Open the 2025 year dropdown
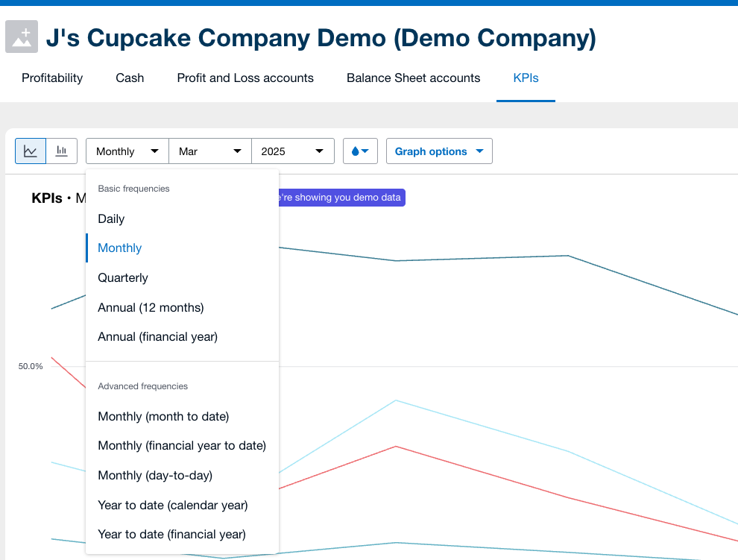Screen dimensions: 738x560 [x=293, y=151]
